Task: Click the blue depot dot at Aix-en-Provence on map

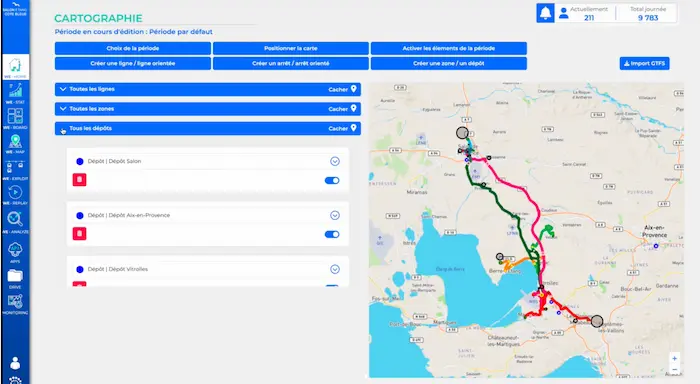Action: pos(656,246)
